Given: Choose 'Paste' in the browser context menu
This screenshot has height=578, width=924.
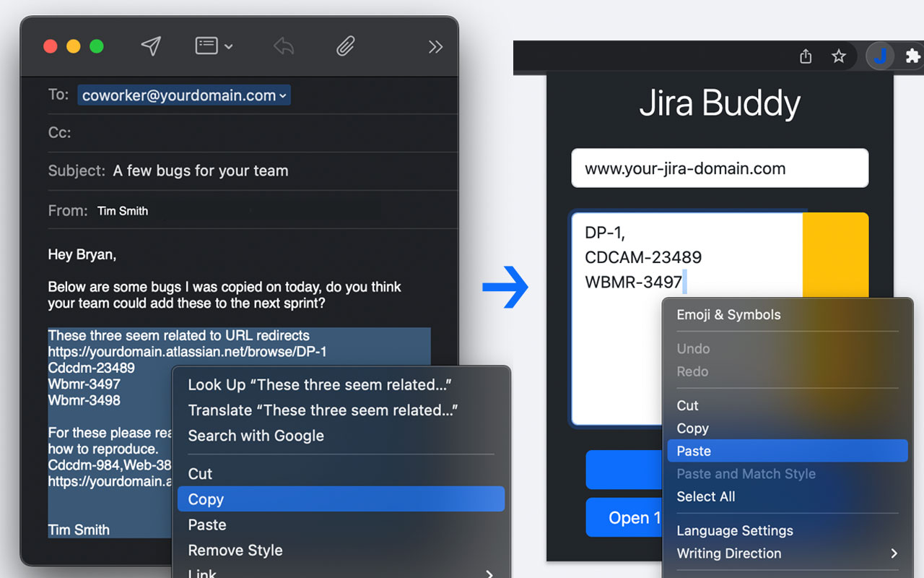Looking at the screenshot, I should pos(788,451).
